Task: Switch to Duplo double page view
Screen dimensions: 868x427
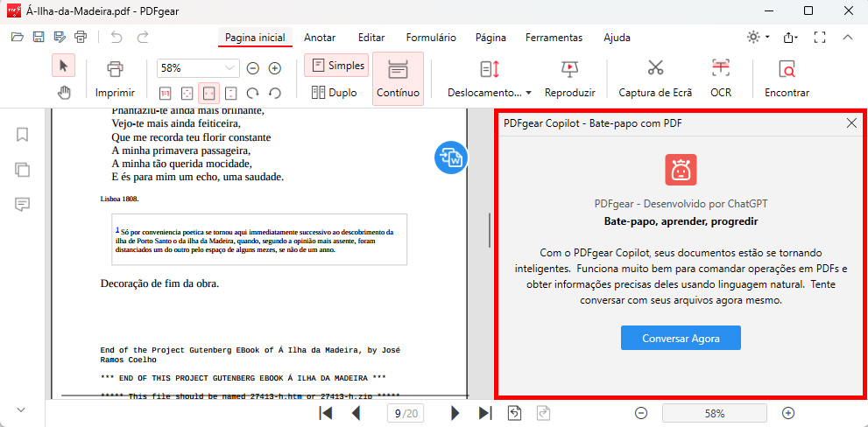Action: coord(334,93)
